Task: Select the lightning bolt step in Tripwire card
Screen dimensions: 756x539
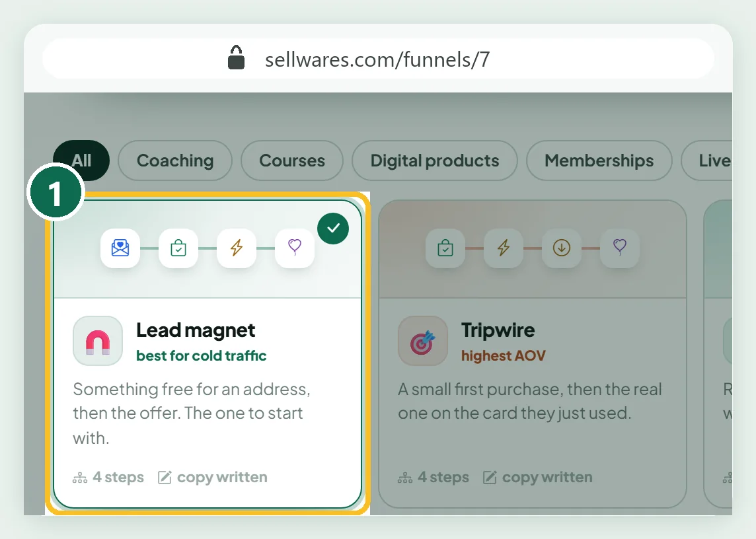Action: (504, 248)
